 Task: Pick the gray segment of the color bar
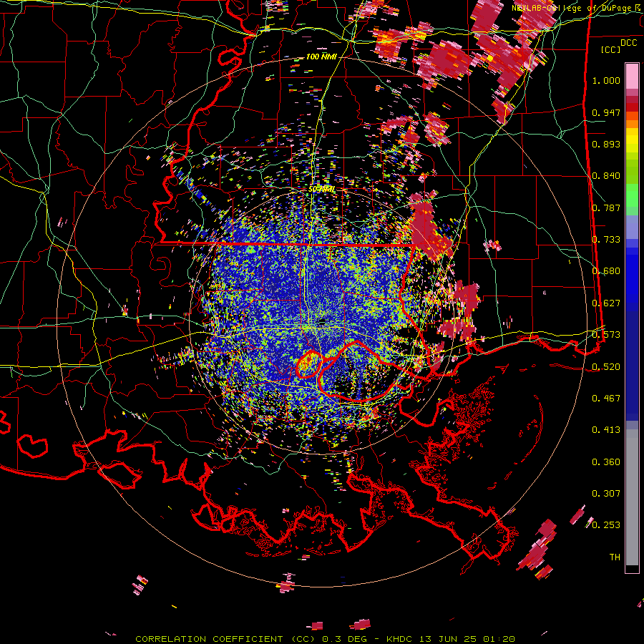click(x=632, y=497)
